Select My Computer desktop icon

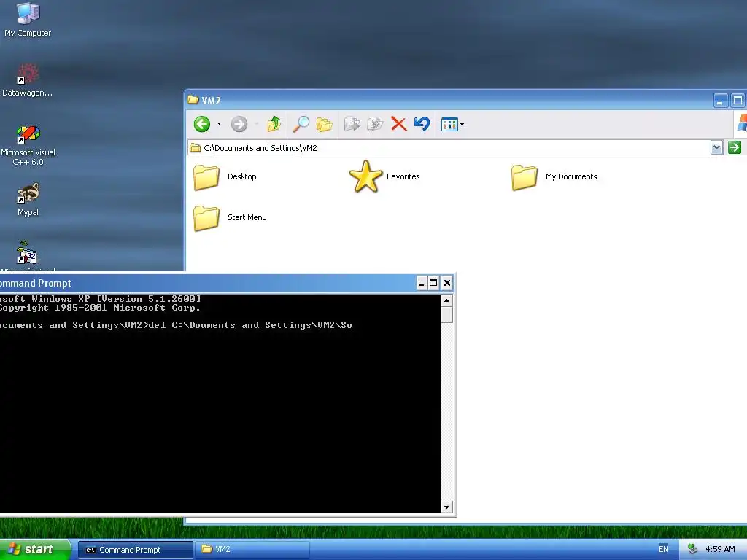(28, 20)
